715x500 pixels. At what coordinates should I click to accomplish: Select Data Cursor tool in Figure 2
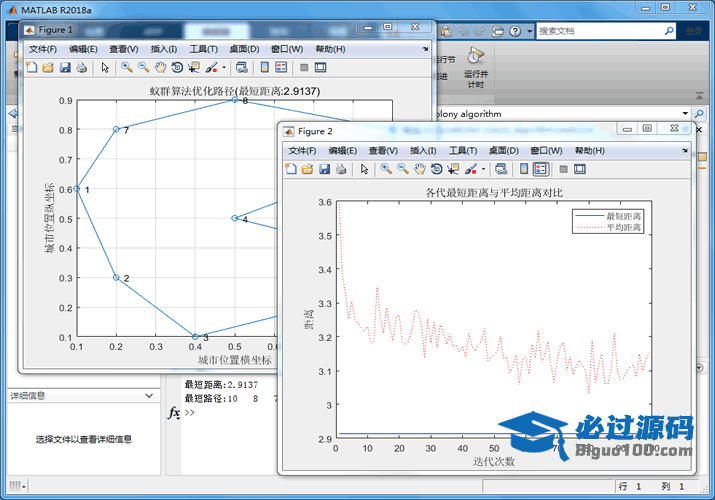(x=453, y=169)
